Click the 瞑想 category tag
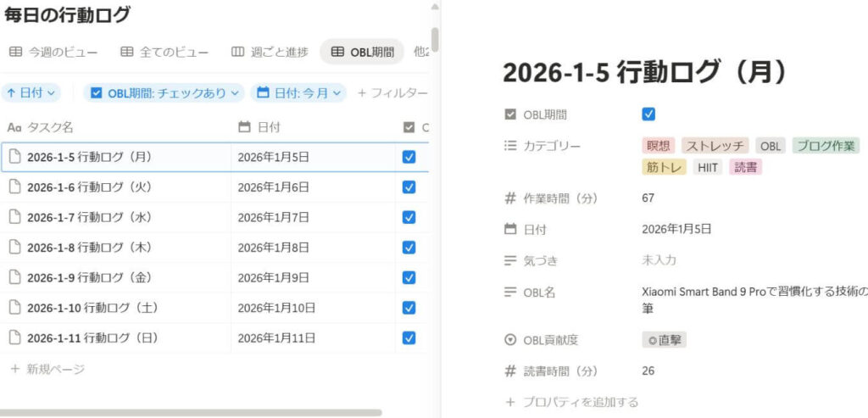 click(x=659, y=146)
